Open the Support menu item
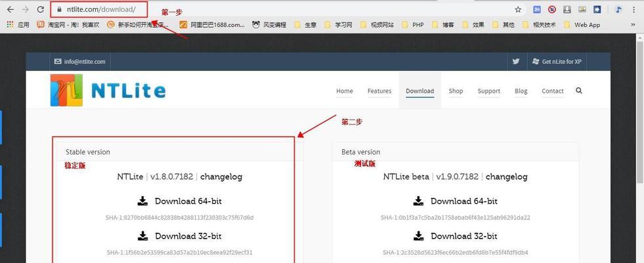644x263 pixels. [x=489, y=91]
